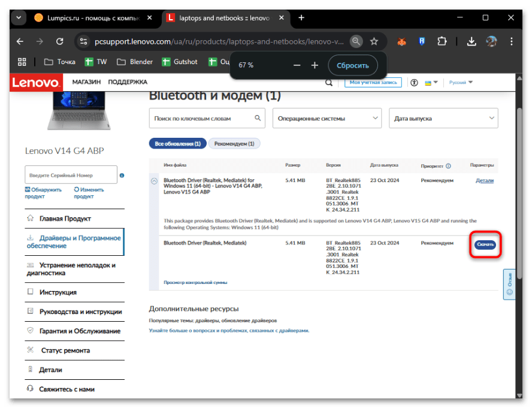Expand the country flag dropdown
Viewport: 532px width, 408px height.
point(431,83)
